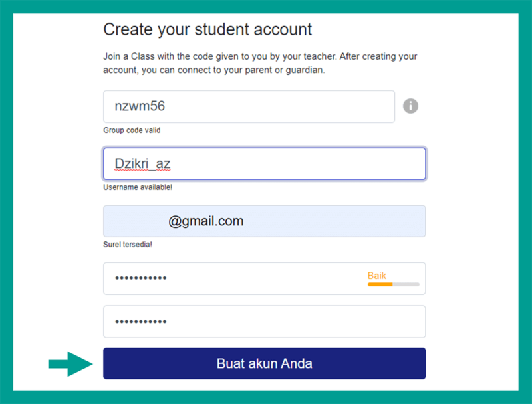Click the Create your student account heading
Screen dimensions: 532x404
pyautogui.click(x=207, y=29)
